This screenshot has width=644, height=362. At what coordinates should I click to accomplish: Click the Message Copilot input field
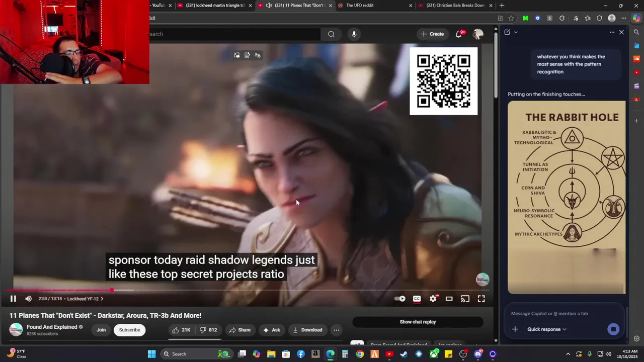[563, 313]
